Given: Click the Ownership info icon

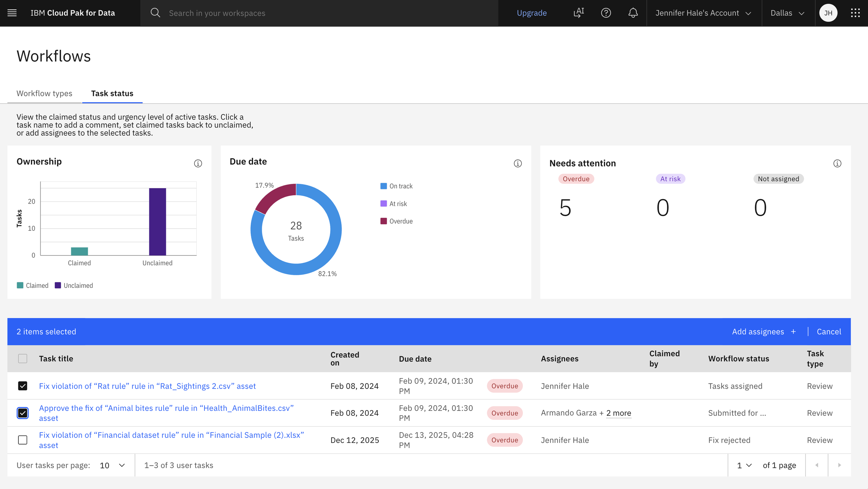Looking at the screenshot, I should 198,163.
